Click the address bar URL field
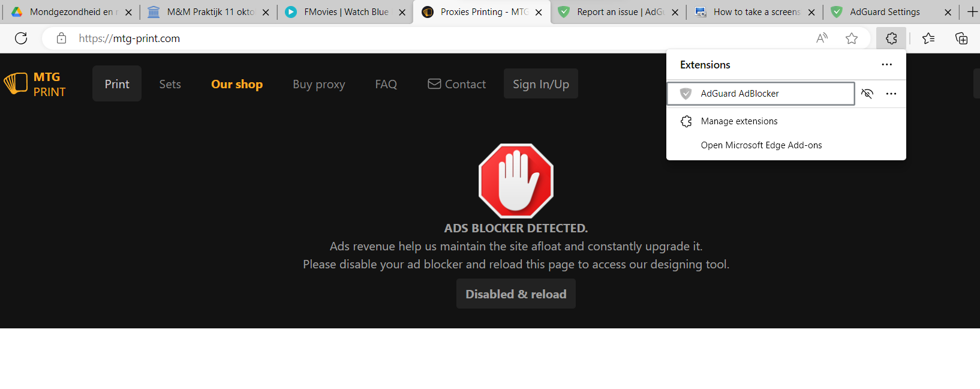Viewport: 980px width, 389px height. (x=420, y=38)
